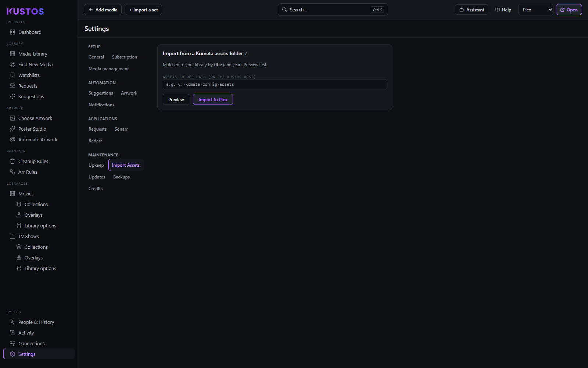Click the Choose Artwork image icon
Viewport: 588px width, 368px height.
tap(12, 118)
